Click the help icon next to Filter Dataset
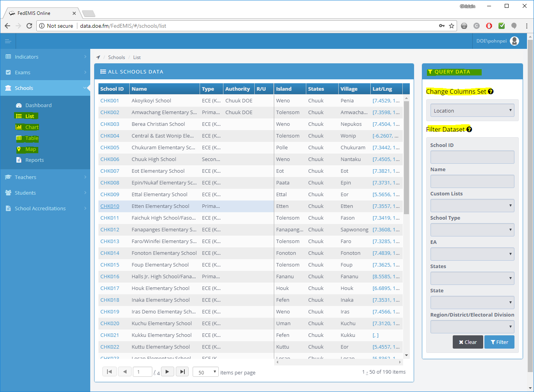Screen dimensions: 534x392 (469, 129)
